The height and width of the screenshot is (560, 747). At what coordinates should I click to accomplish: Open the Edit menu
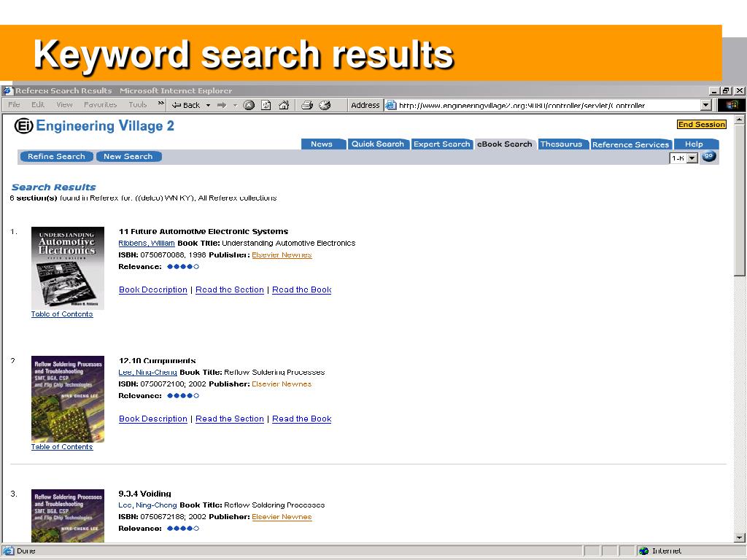[38, 105]
